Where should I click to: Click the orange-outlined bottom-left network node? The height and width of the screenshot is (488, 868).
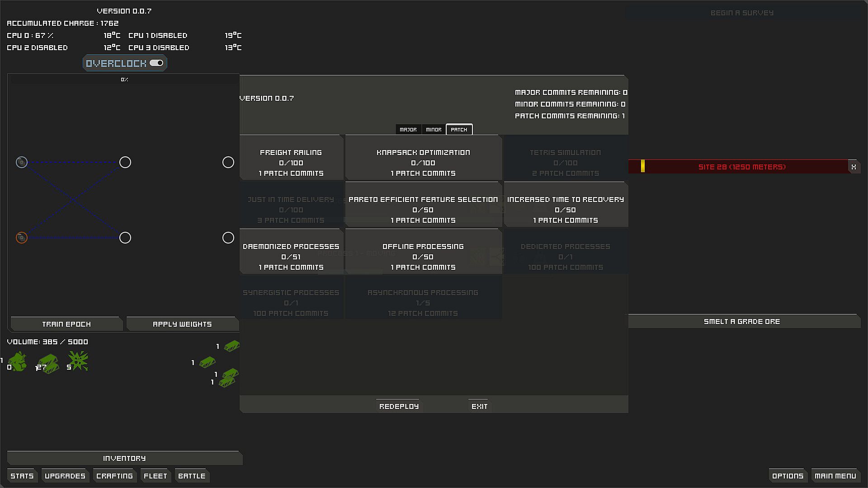point(22,238)
